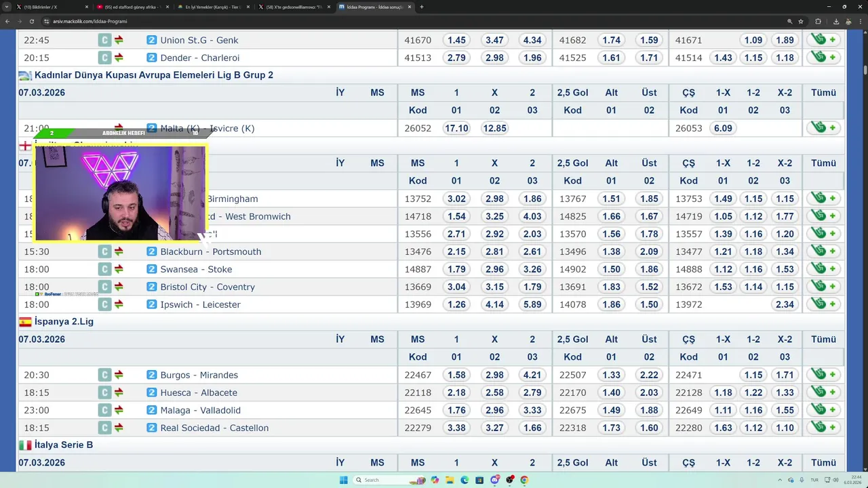Open İtalya Serie B league link
Viewport: 868px width, 488px height.
[x=64, y=445]
